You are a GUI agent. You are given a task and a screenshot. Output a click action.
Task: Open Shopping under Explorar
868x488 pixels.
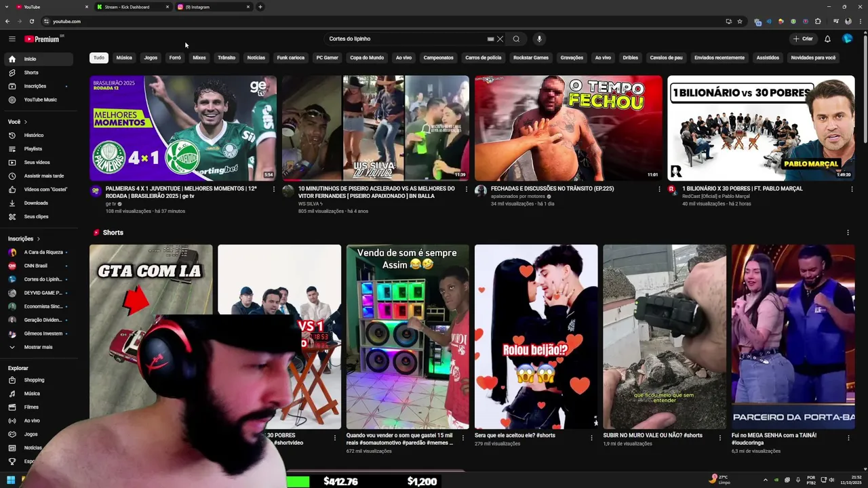pyautogui.click(x=37, y=380)
